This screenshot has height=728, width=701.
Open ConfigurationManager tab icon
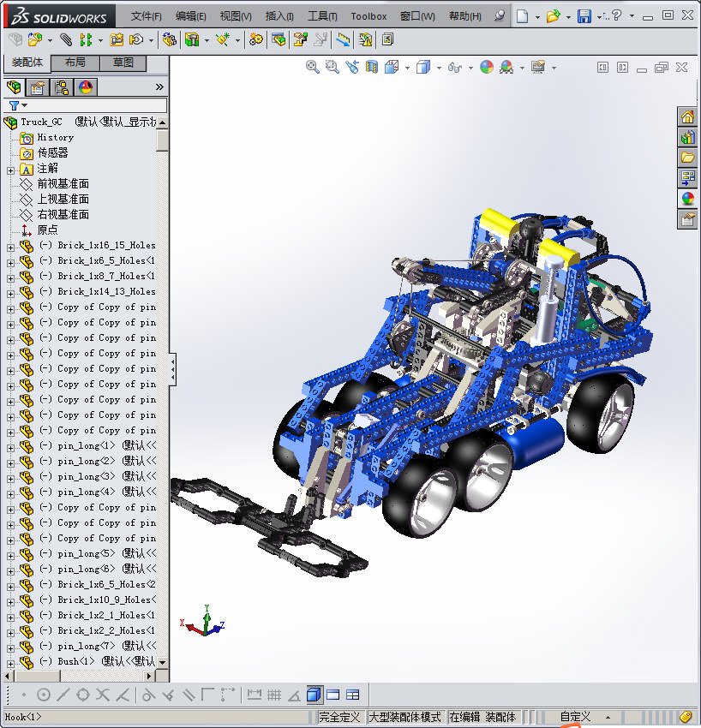[x=62, y=87]
